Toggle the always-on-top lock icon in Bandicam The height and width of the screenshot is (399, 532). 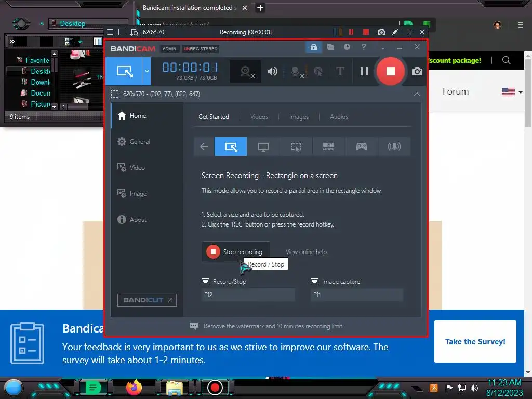coord(313,47)
